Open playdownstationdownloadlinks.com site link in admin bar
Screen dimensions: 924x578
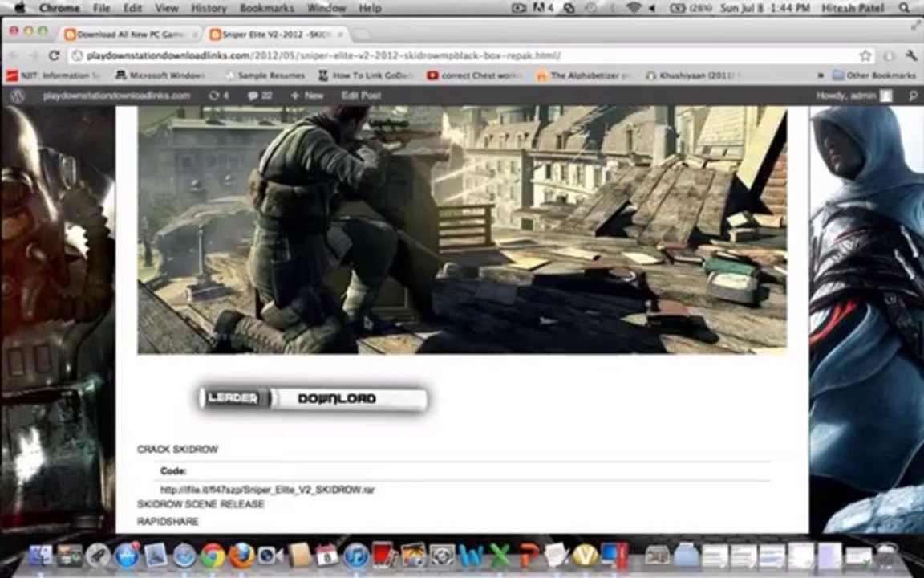tap(116, 96)
